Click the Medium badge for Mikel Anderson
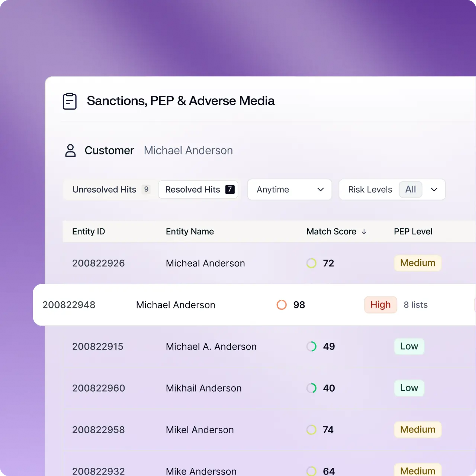This screenshot has height=476, width=476. (417, 430)
